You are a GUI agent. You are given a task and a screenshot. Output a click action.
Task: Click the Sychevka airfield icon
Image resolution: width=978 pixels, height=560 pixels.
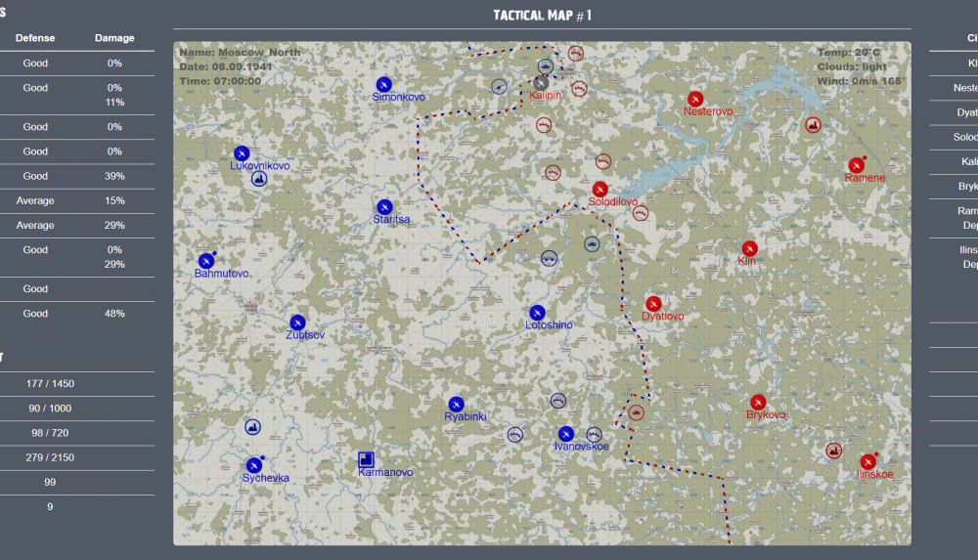(x=254, y=465)
